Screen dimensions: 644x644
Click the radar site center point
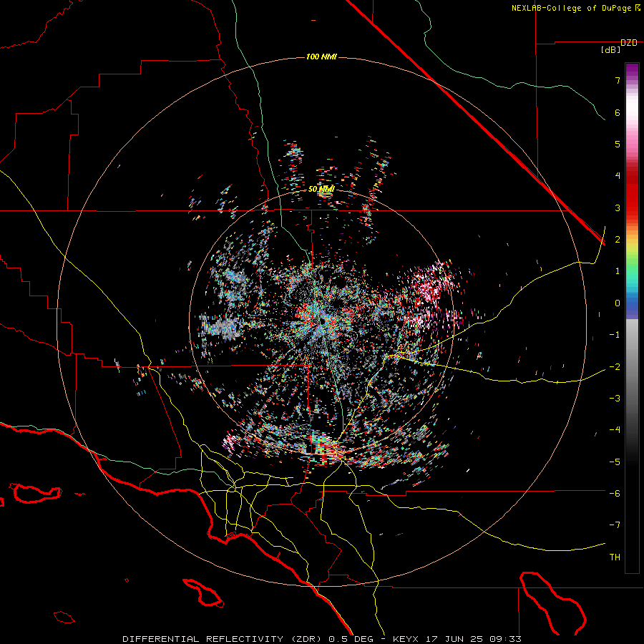(323, 321)
